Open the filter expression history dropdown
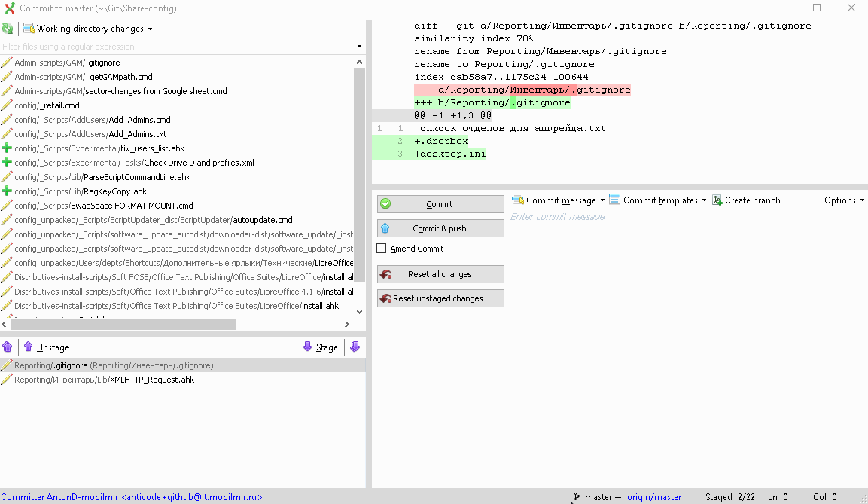 click(x=359, y=47)
